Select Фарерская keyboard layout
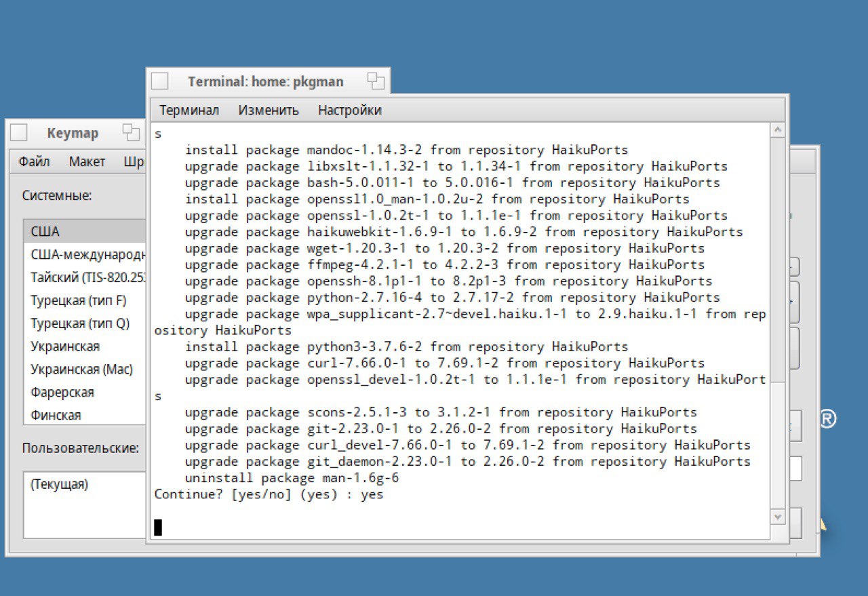 (85, 393)
